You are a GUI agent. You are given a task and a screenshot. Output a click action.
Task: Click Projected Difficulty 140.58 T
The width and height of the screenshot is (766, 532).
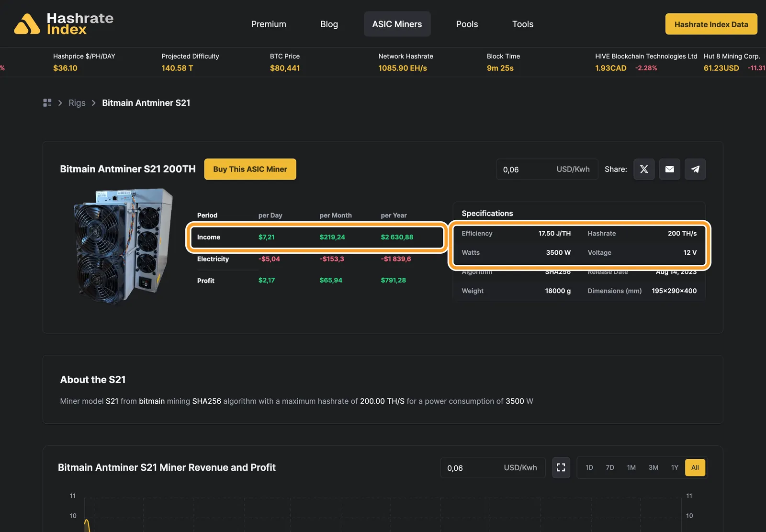coord(177,68)
